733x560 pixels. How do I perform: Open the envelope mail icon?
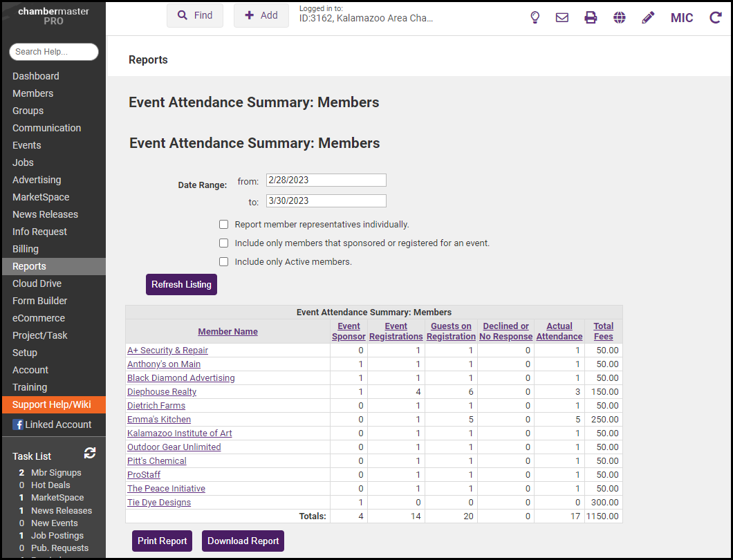(x=562, y=17)
